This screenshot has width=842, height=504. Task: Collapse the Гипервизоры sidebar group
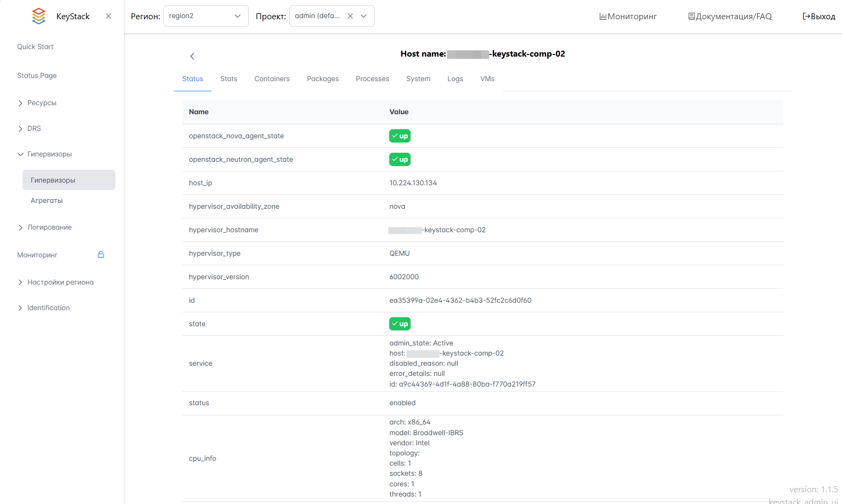49,154
